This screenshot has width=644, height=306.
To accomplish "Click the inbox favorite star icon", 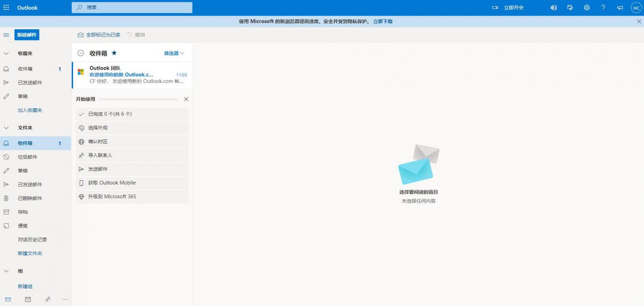I will (114, 53).
